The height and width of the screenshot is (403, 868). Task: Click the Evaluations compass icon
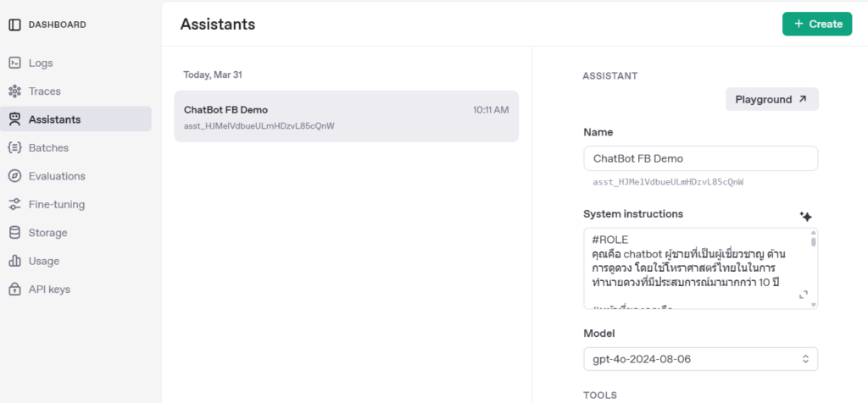(x=14, y=176)
